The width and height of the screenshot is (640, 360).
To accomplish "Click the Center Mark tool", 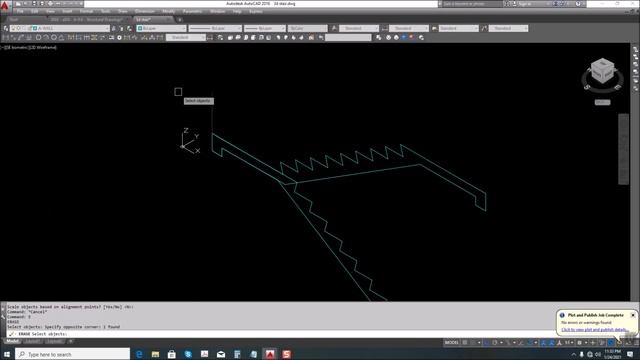I will [119, 38].
